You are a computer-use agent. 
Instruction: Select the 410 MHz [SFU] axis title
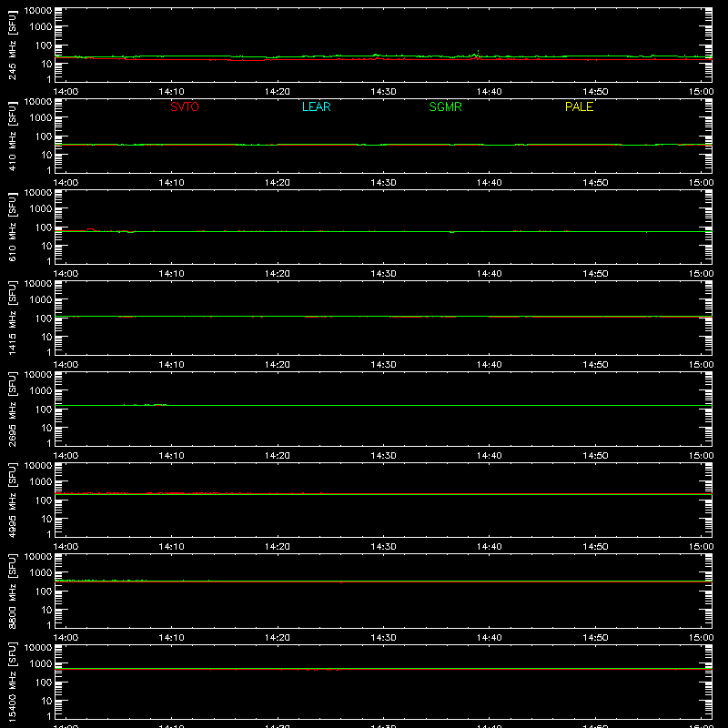pyautogui.click(x=12, y=136)
